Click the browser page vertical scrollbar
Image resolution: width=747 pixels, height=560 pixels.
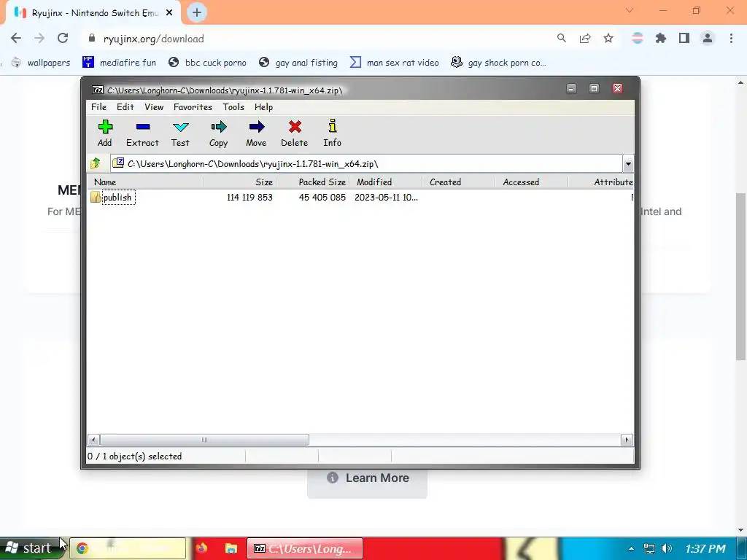tap(741, 276)
